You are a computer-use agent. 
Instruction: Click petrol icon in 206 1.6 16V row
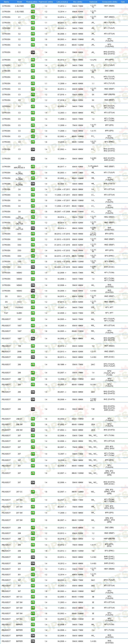tap(33, 385)
